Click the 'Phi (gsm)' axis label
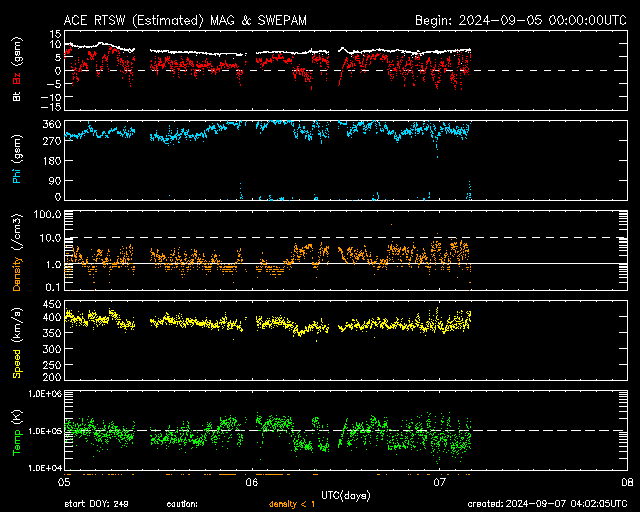The image size is (640, 512). 17,159
